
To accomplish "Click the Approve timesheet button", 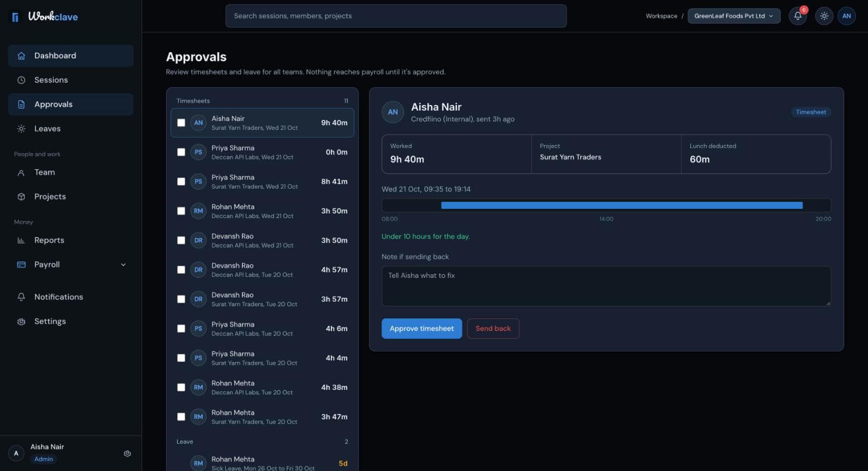I will tap(422, 328).
